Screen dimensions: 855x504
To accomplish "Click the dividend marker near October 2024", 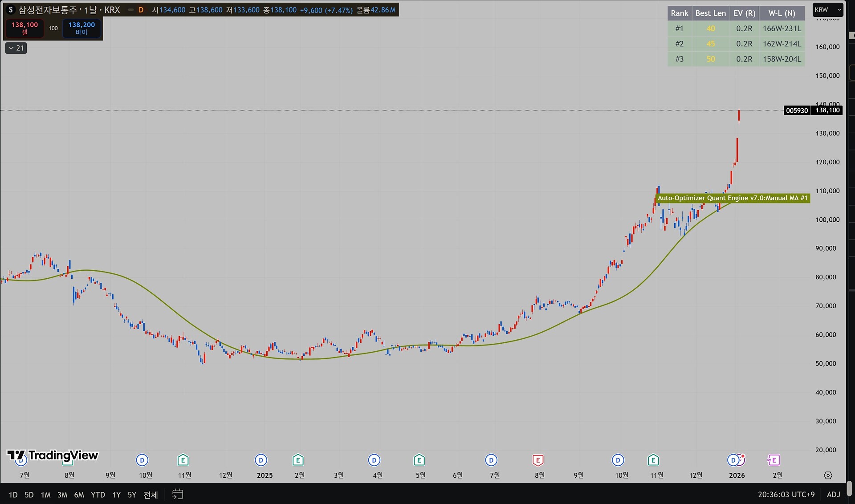I will pyautogui.click(x=142, y=460).
